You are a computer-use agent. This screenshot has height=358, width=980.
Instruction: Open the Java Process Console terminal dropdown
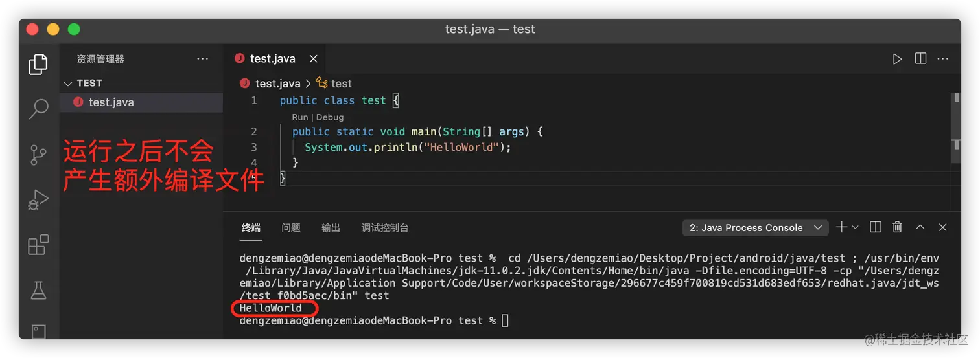[755, 228]
